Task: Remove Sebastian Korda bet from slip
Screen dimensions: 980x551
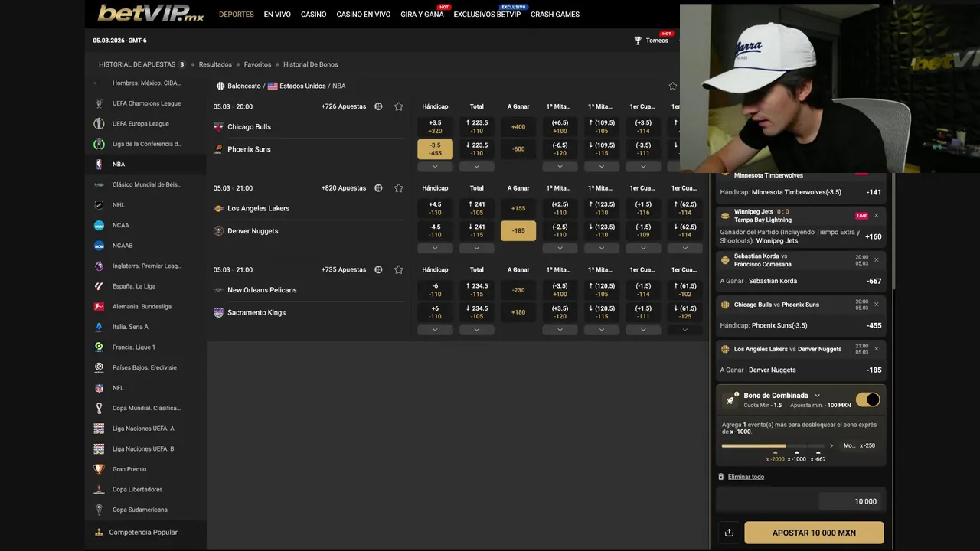Action: 877,260
